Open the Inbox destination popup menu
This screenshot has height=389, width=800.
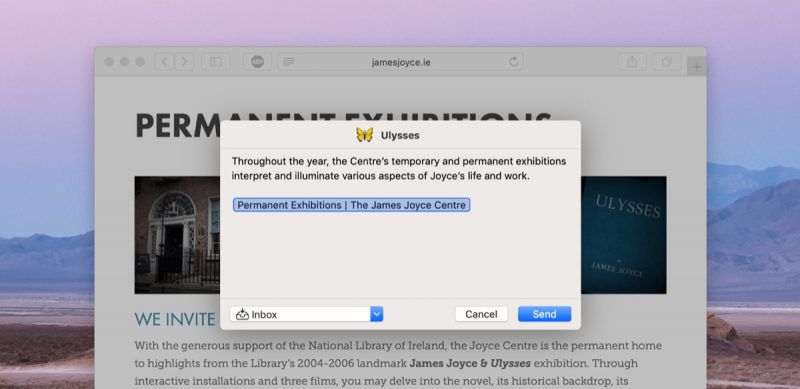(x=306, y=314)
